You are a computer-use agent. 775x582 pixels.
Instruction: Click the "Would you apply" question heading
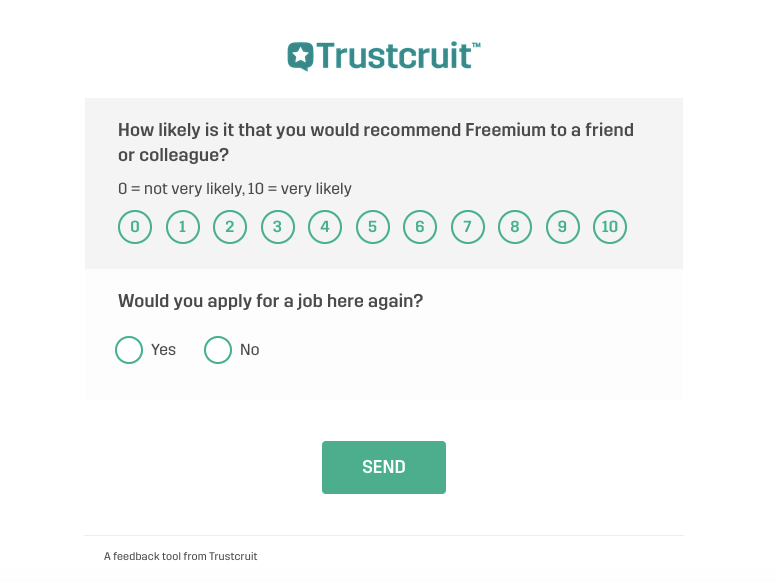(270, 301)
